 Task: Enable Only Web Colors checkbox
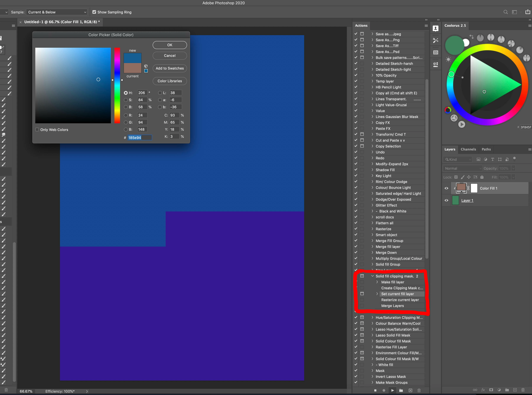(37, 130)
